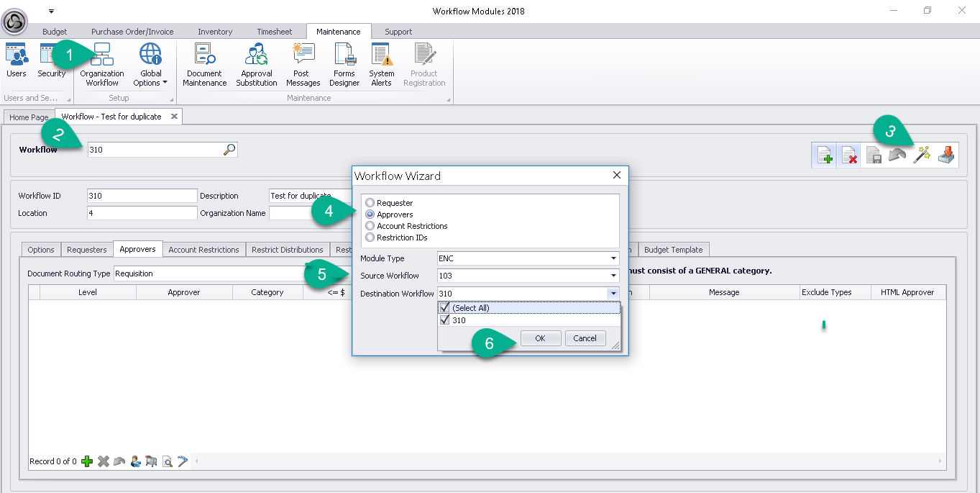
Task: Uncheck the 310 destination workflow checkbox
Action: 445,320
